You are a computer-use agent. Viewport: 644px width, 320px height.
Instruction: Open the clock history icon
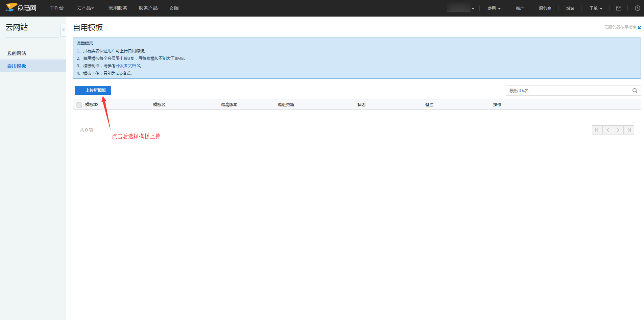(x=638, y=8)
